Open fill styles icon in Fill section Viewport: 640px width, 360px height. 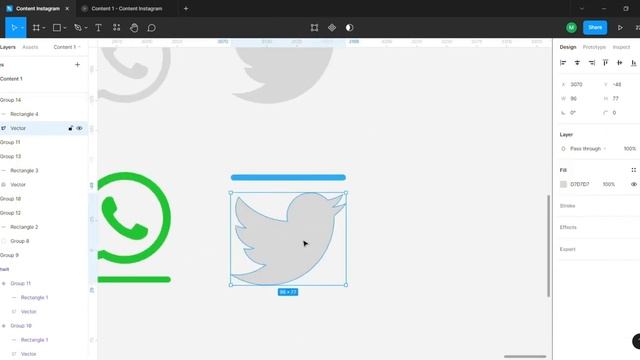click(x=633, y=170)
